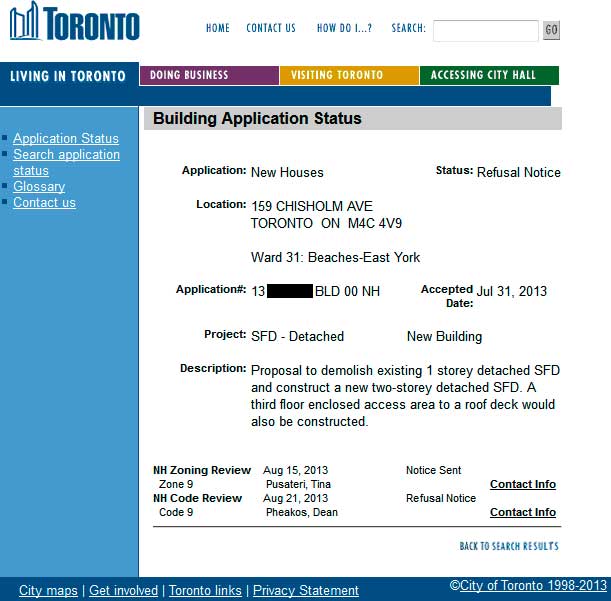The width and height of the screenshot is (611, 601).
Task: Open the Toronto links footer link
Action: point(205,590)
